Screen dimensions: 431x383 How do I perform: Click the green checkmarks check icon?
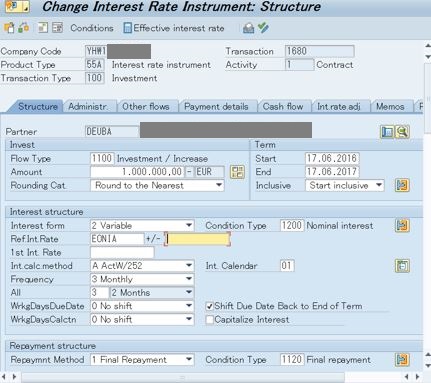[263, 28]
